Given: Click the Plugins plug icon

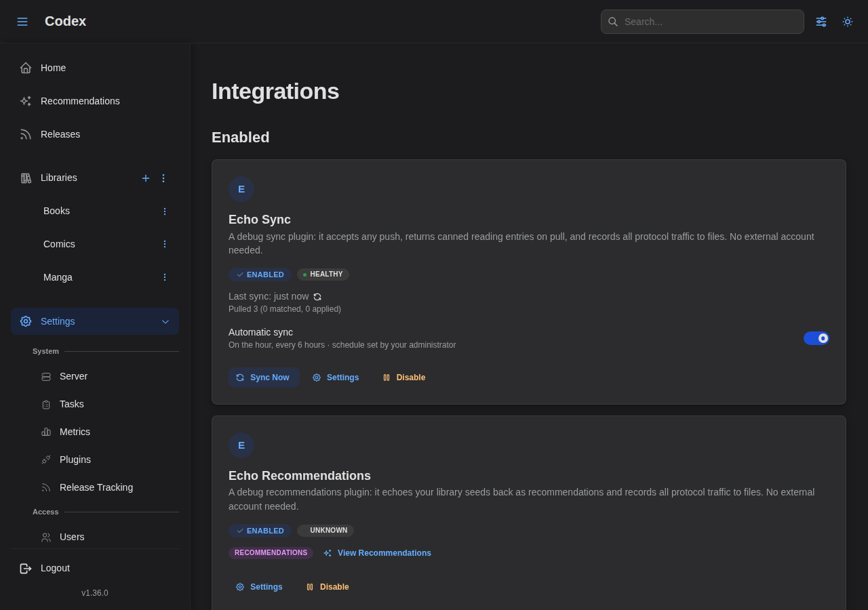Looking at the screenshot, I should click(x=46, y=460).
